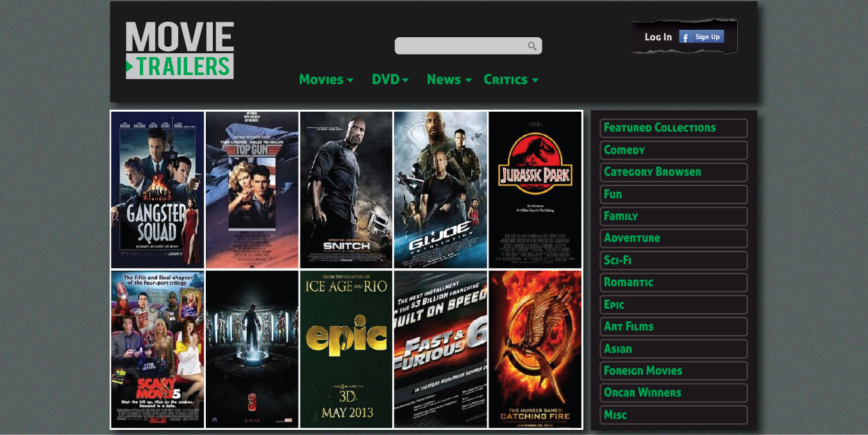
Task: Open the G.I. Joe Retaliation poster
Action: (x=440, y=190)
